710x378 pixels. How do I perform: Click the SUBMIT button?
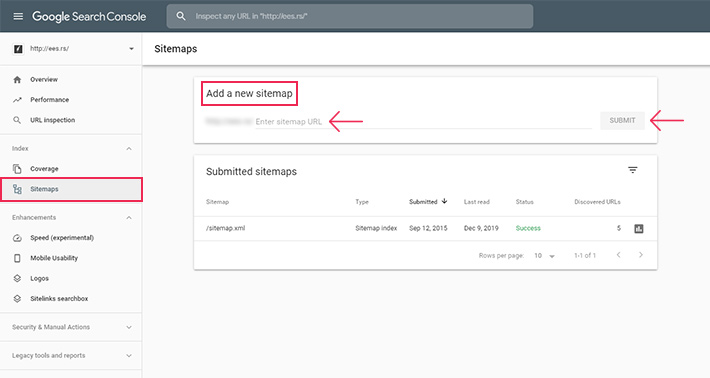pos(622,120)
